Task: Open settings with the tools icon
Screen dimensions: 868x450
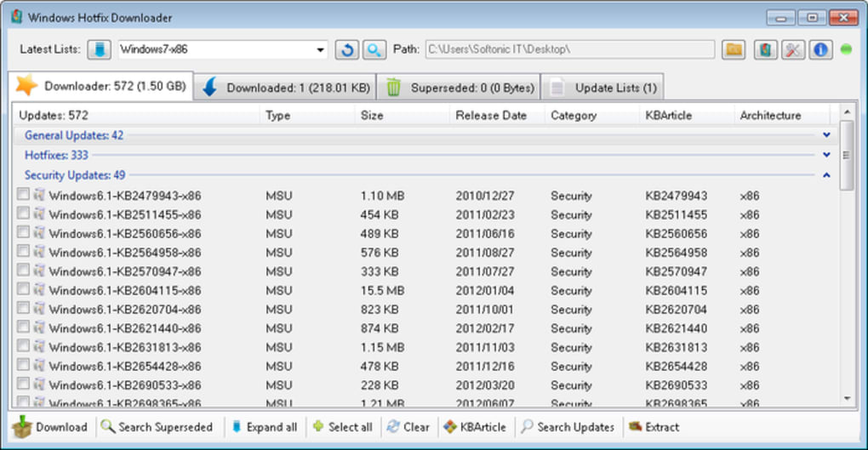Action: [x=793, y=50]
